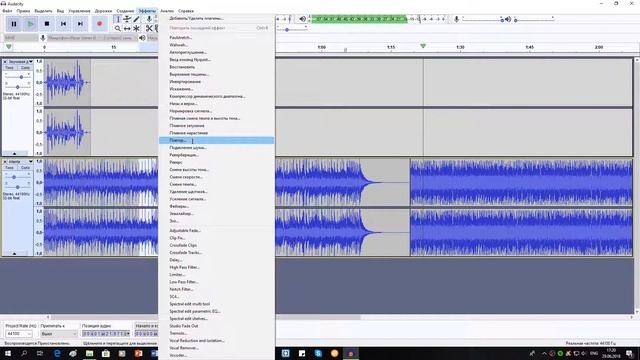Toggle Соло on the silenta track
Image resolution: width=640 pixels, height=360 pixels.
point(25,168)
